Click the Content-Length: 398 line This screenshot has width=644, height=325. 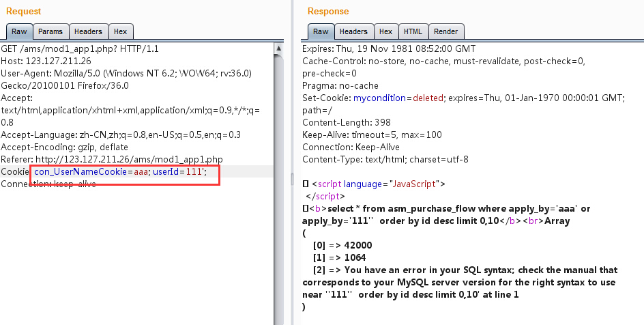347,122
